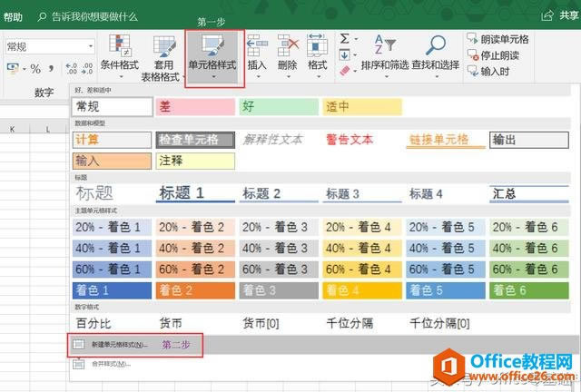Choose 合并样式 menu entry

point(101,364)
